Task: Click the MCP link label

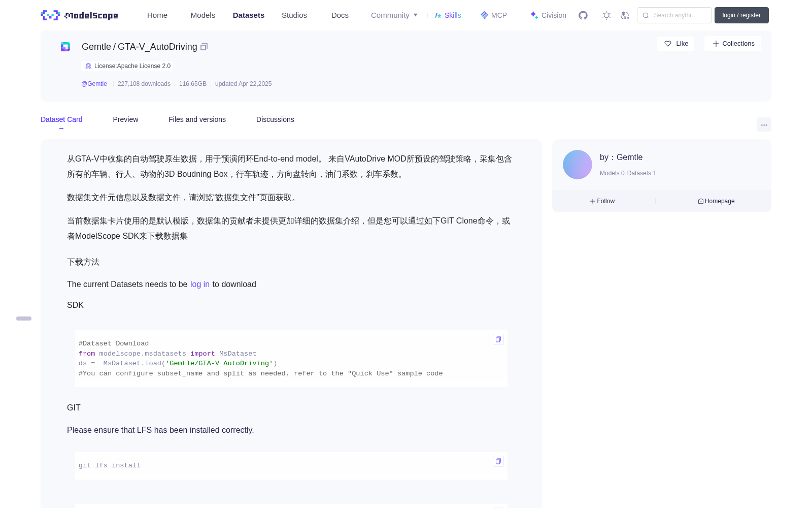Action: click(x=499, y=15)
